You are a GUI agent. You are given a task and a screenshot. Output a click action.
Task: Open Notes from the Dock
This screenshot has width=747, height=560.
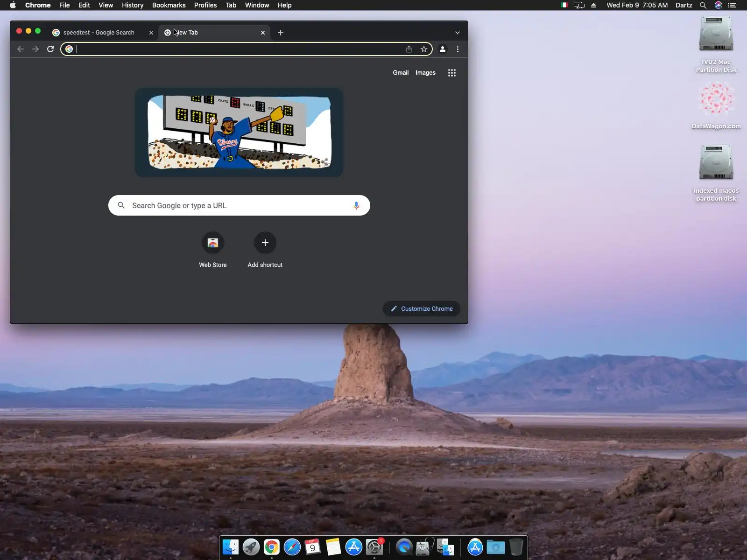(x=333, y=547)
